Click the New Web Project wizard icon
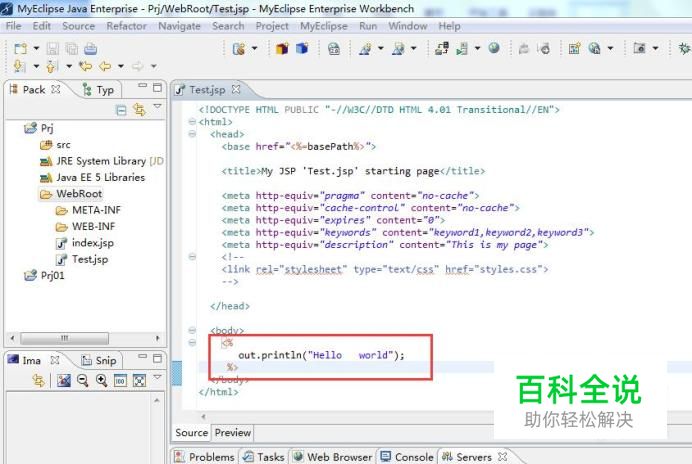692x464 pixels. click(238, 48)
